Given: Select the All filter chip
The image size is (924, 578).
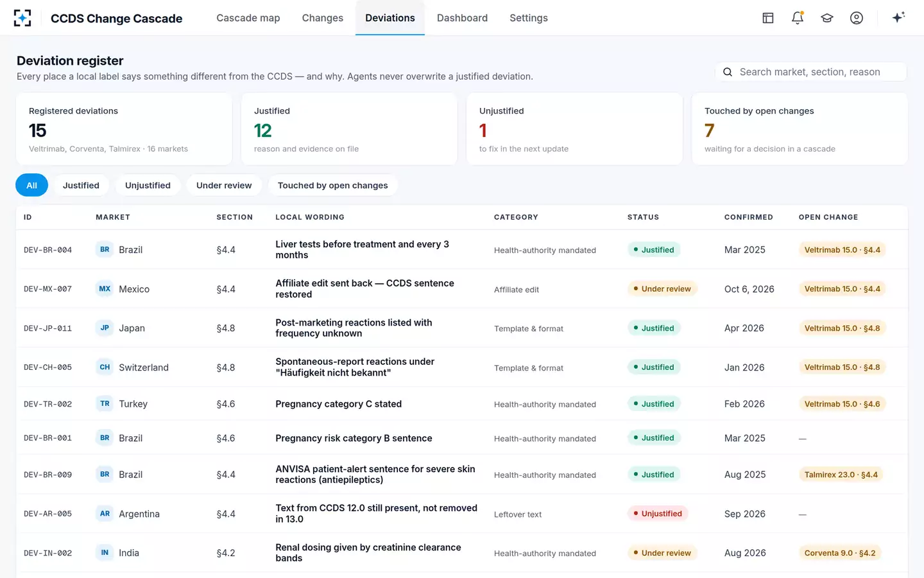Looking at the screenshot, I should (31, 185).
